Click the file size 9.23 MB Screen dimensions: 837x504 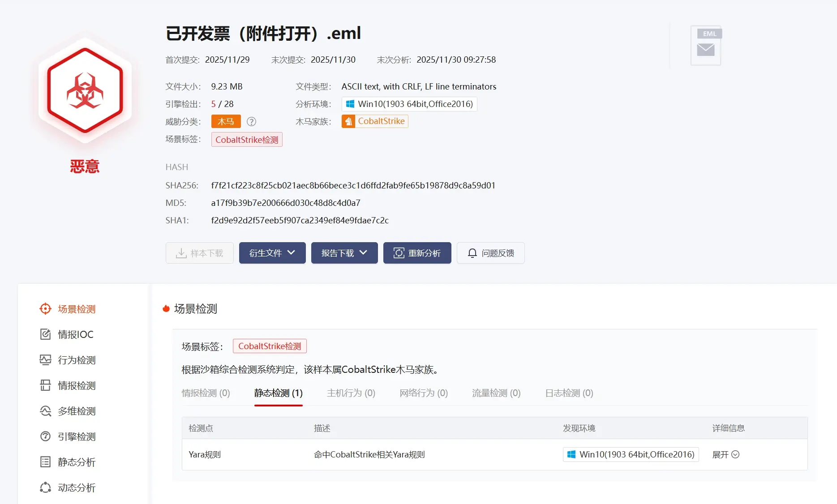227,86
